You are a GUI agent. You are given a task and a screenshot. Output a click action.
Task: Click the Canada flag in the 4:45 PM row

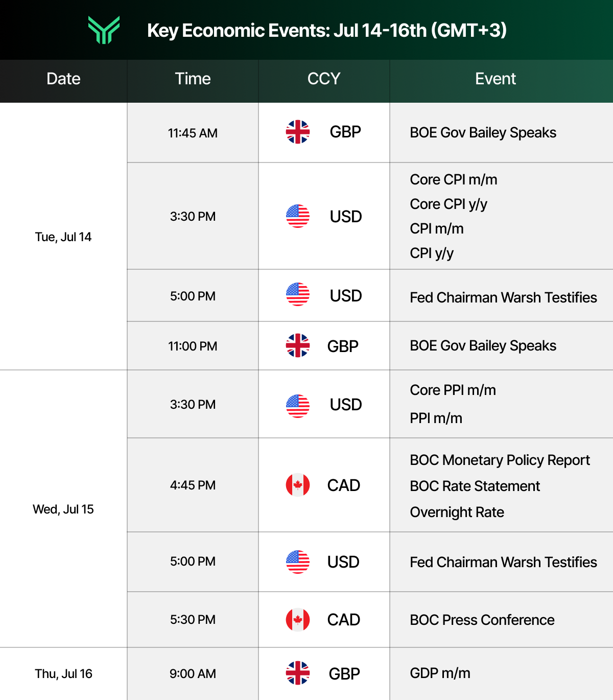[298, 485]
